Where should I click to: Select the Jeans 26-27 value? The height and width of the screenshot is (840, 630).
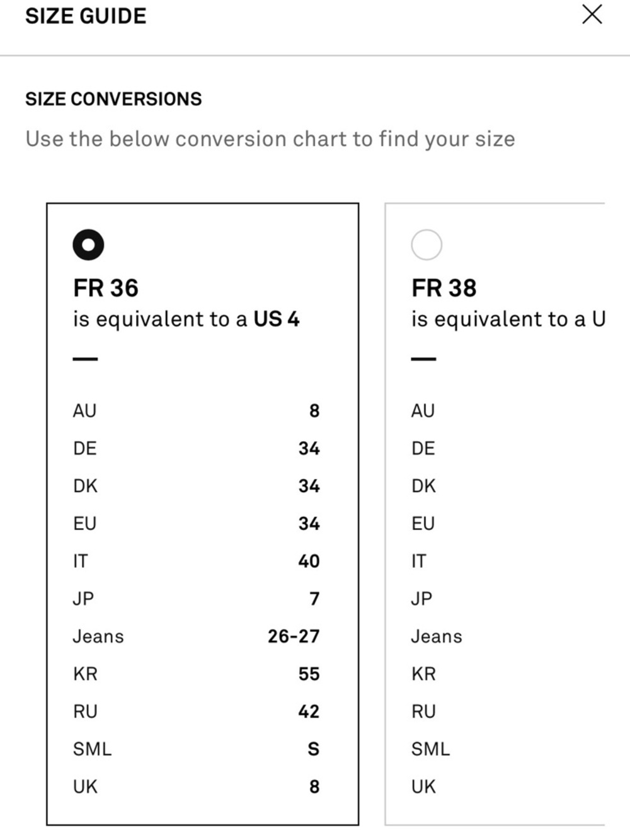pos(294,636)
